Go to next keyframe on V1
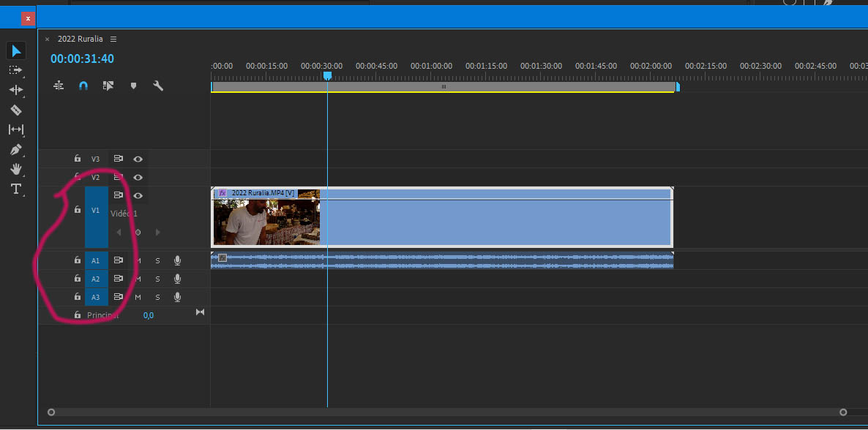This screenshot has width=868, height=430. point(157,233)
